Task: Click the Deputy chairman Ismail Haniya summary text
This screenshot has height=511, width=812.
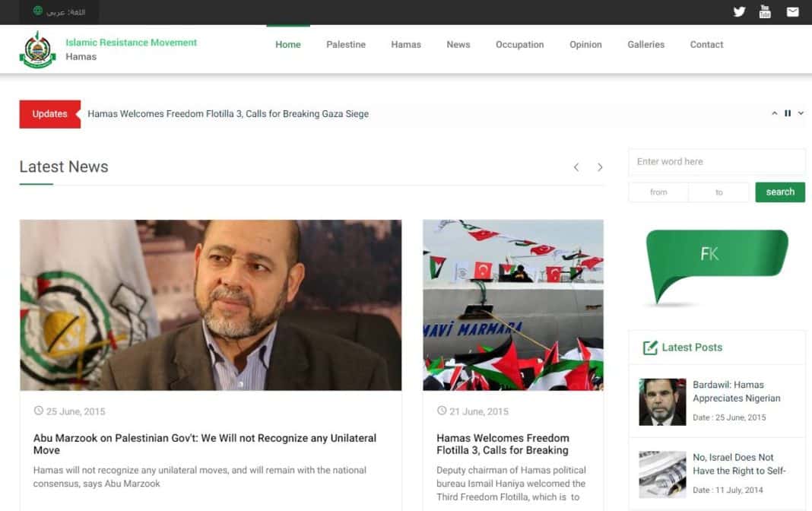Action: [511, 484]
